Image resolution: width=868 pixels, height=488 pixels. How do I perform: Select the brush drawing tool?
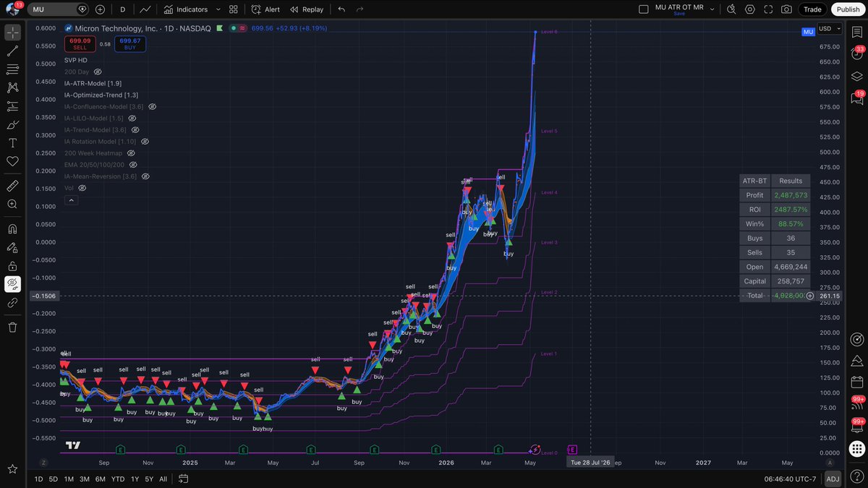pos(12,124)
